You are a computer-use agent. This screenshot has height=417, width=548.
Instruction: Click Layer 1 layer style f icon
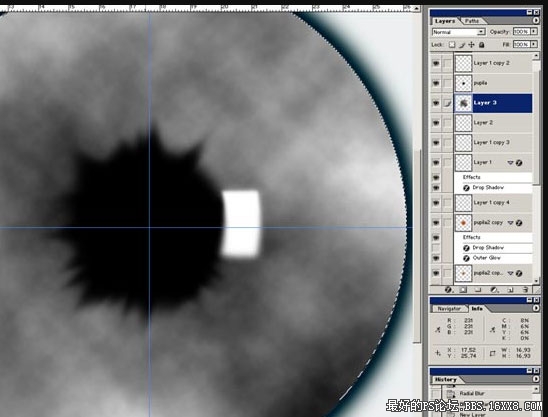pyautogui.click(x=519, y=163)
